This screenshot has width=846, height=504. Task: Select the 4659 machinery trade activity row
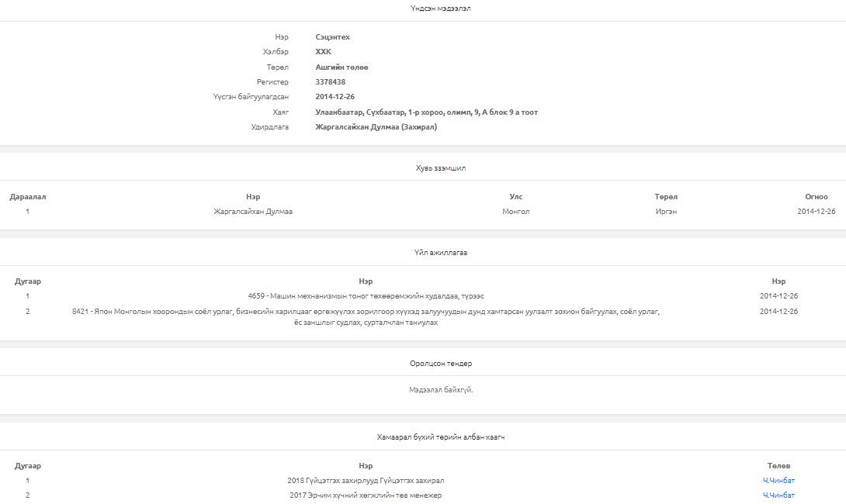pyautogui.click(x=366, y=296)
